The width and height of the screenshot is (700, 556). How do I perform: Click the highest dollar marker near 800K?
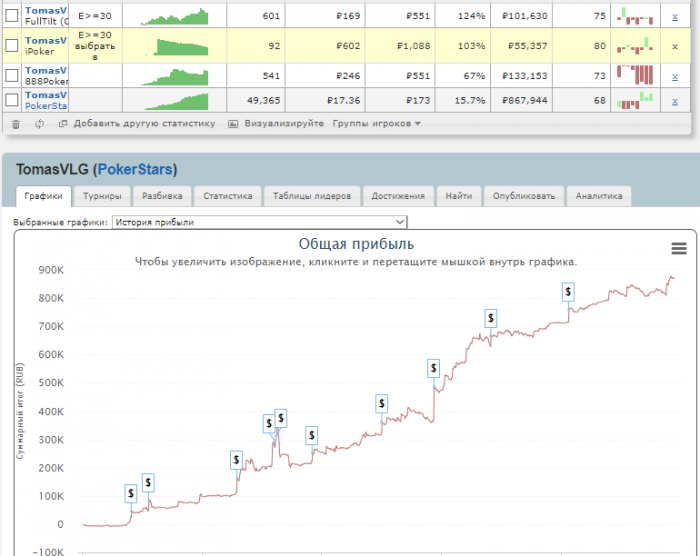pyautogui.click(x=568, y=292)
